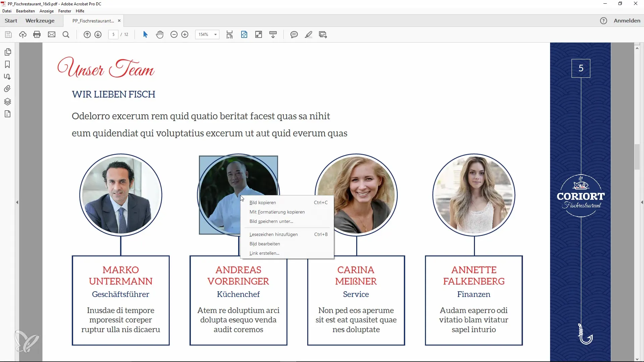Click the Save file icon
The image size is (644, 362).
coord(8,35)
